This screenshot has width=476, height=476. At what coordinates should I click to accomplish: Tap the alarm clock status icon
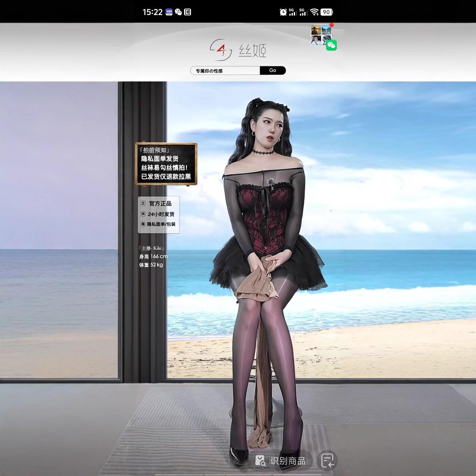pyautogui.click(x=283, y=12)
